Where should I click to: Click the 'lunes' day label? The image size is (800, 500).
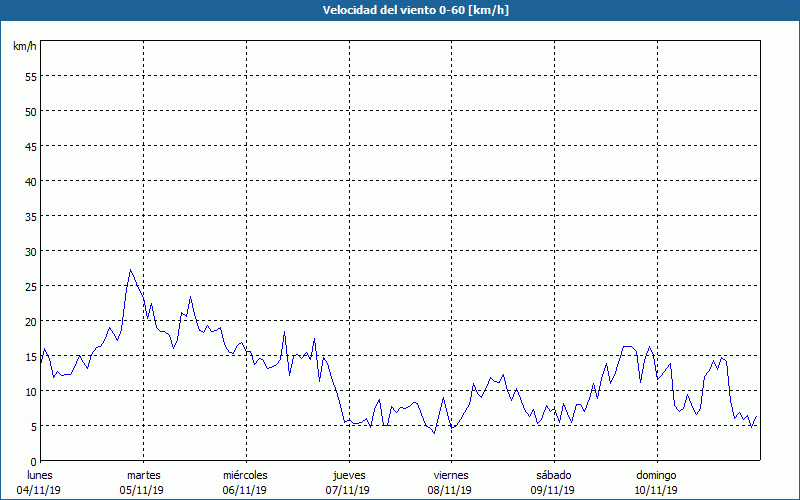tap(40, 475)
